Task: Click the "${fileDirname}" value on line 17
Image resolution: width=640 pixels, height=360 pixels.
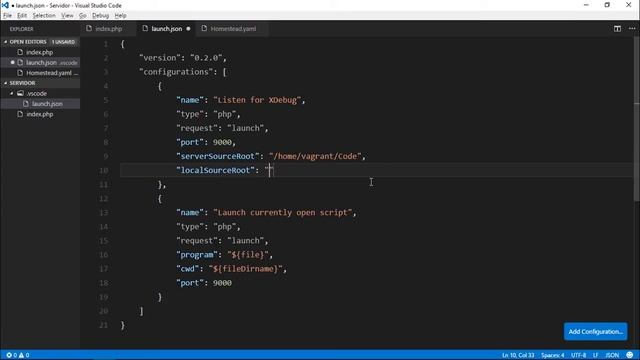Action: click(x=245, y=269)
